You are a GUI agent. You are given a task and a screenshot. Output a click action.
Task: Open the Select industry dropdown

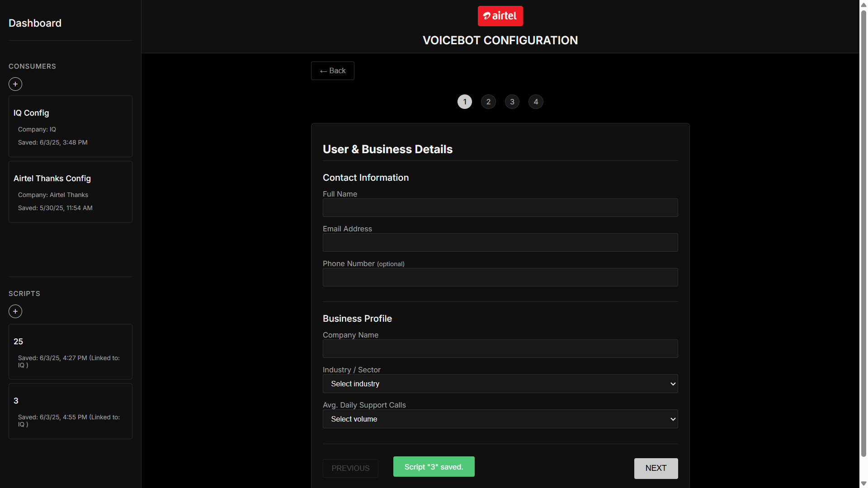[500, 384]
